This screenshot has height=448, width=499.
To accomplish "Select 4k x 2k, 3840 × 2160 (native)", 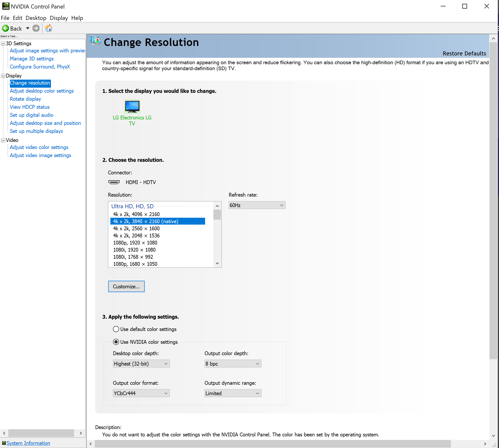I will tap(158, 221).
